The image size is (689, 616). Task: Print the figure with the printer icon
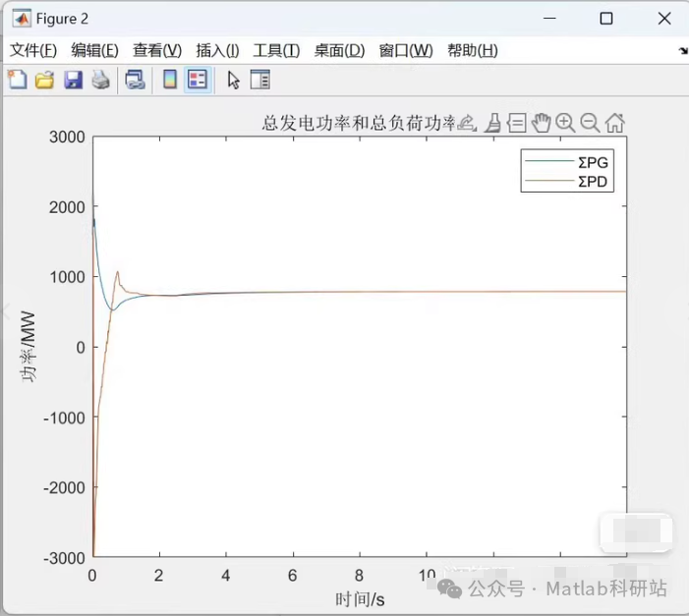(100, 80)
